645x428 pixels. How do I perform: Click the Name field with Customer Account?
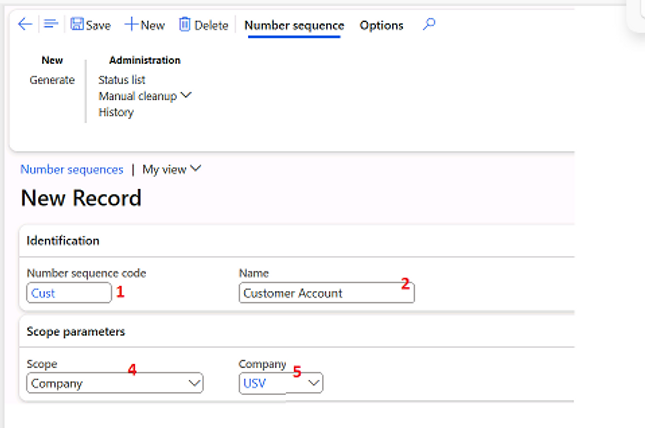pyautogui.click(x=326, y=293)
